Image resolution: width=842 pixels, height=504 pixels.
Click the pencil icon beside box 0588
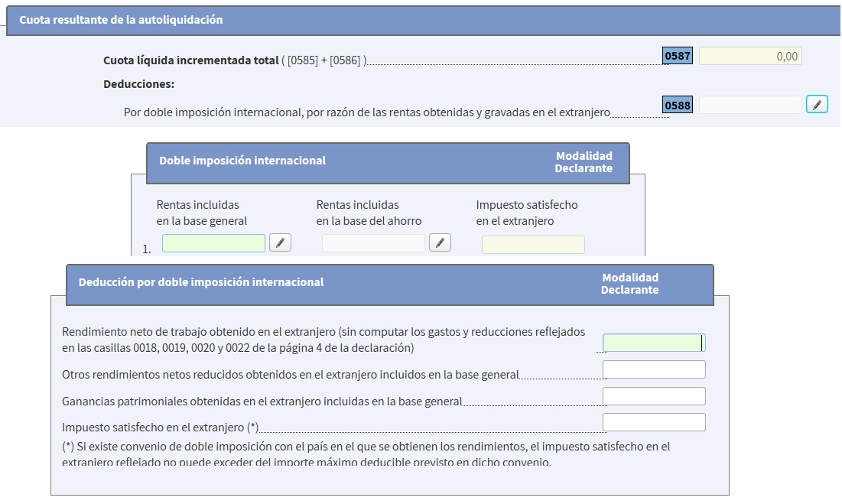tap(817, 105)
